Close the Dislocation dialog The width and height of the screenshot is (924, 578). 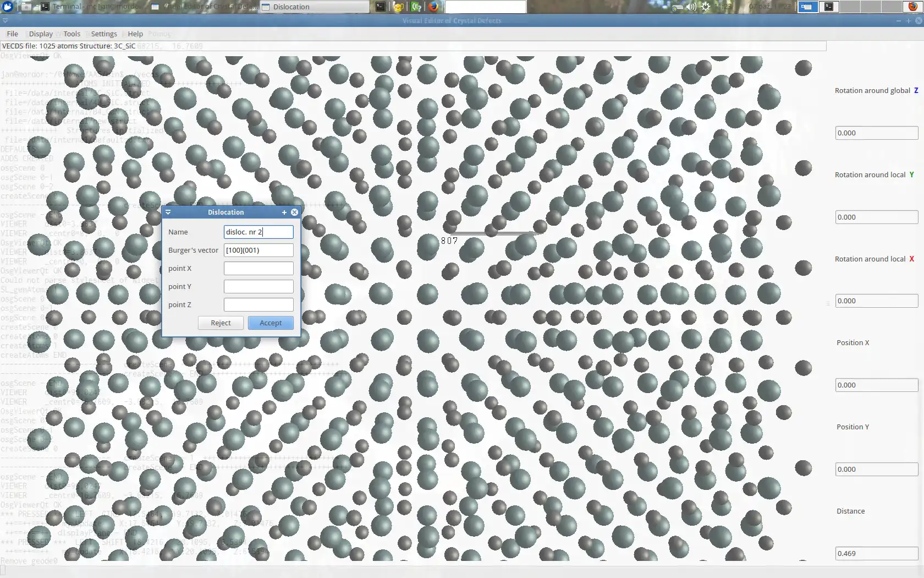click(x=295, y=212)
